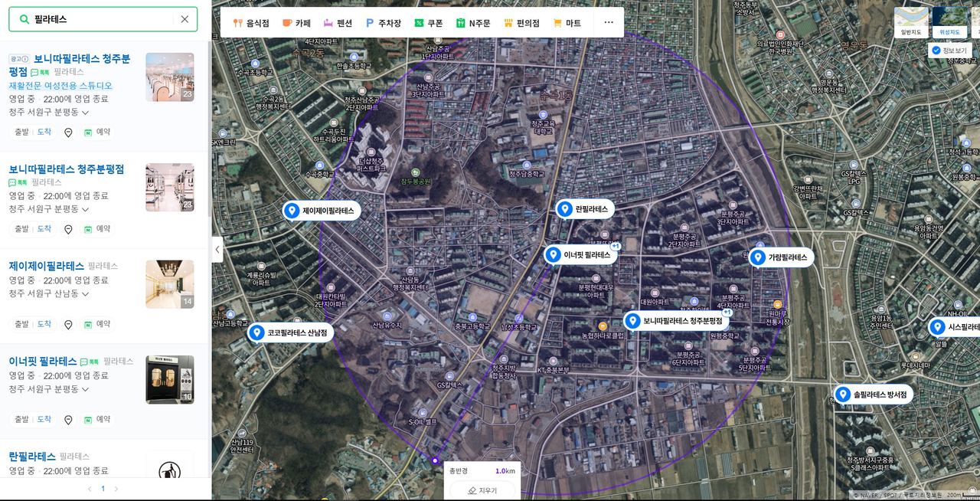
Task: Click the 시스필라테스 marker at the map edge
Action: [x=954, y=327]
